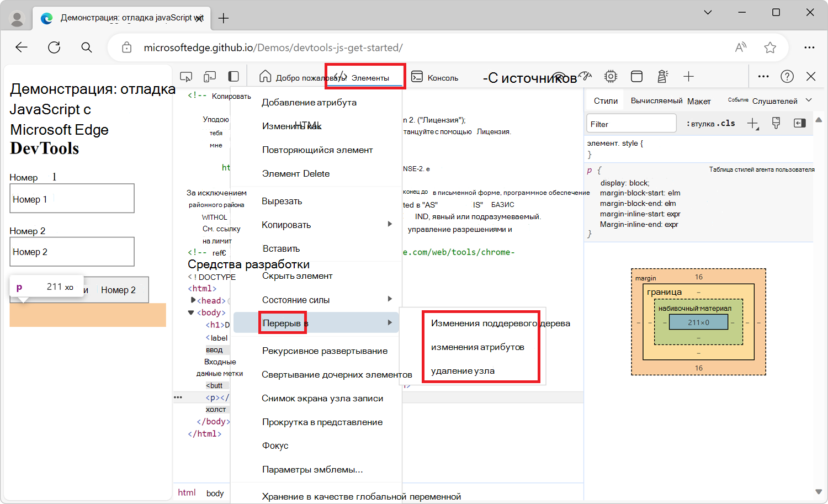Expand the Копировать submenu arrow
This screenshot has width=828, height=504.
tap(390, 224)
